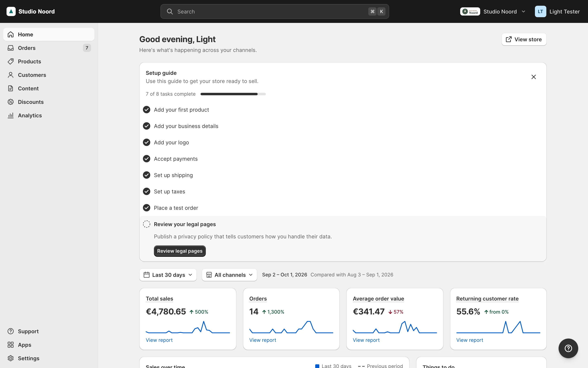
Task: Click the setup tasks progress bar
Action: point(233,94)
